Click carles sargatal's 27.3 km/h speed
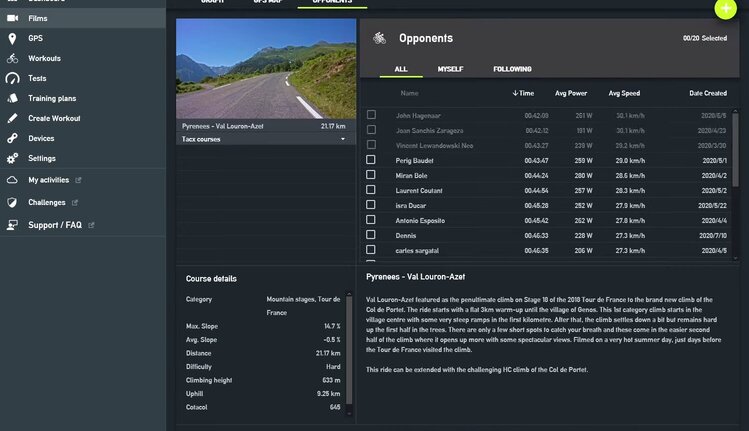The height and width of the screenshot is (431, 749). 630,250
